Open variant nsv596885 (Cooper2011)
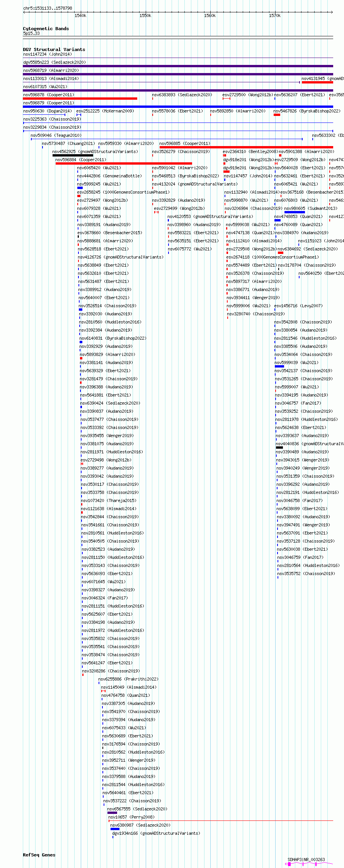 point(185,143)
